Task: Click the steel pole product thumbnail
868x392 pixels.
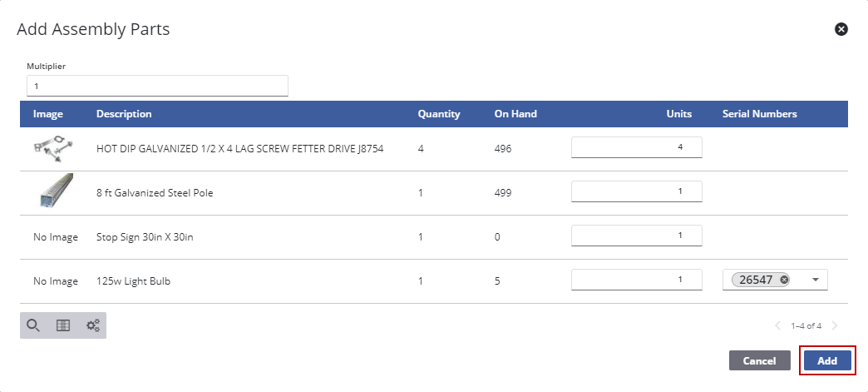Action: (55, 192)
